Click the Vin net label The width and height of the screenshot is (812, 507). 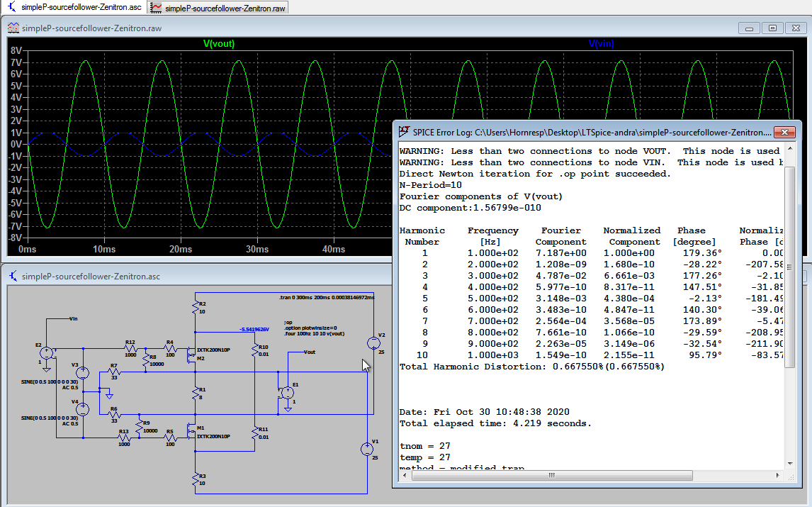[73, 319]
